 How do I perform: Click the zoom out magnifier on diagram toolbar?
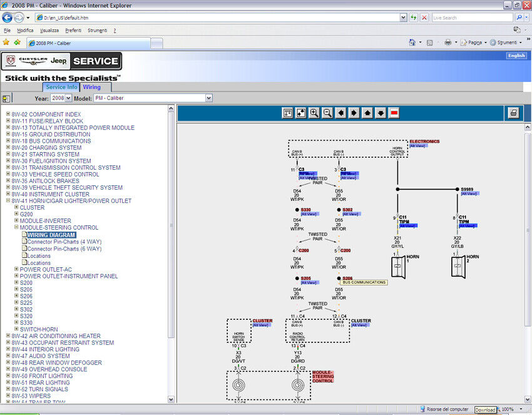tap(327, 113)
